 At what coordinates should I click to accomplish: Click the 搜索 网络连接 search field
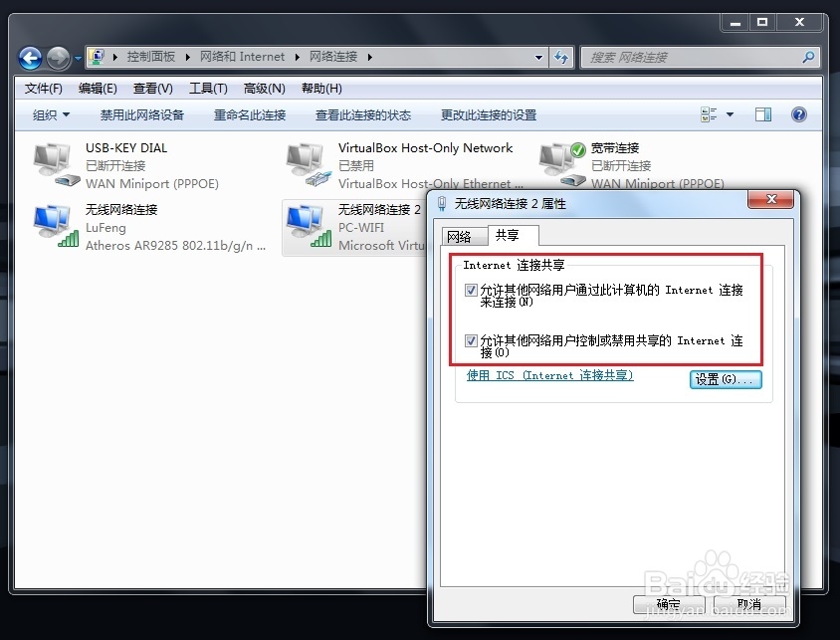click(701, 58)
